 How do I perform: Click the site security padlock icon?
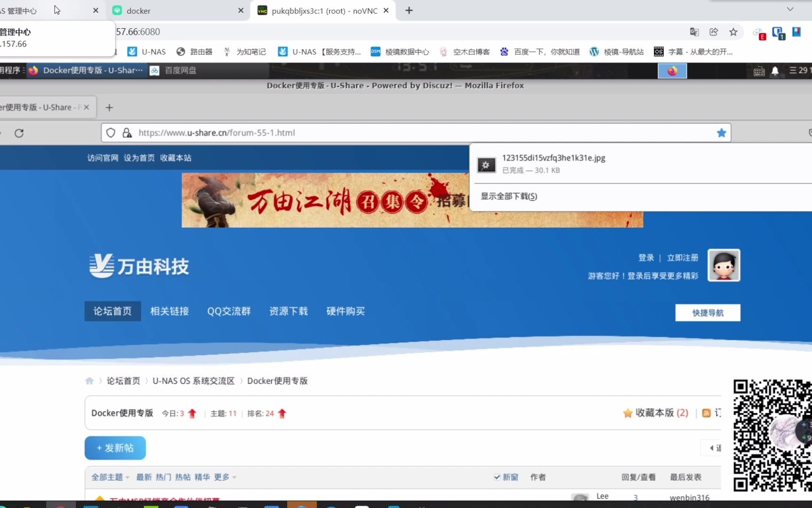(127, 133)
